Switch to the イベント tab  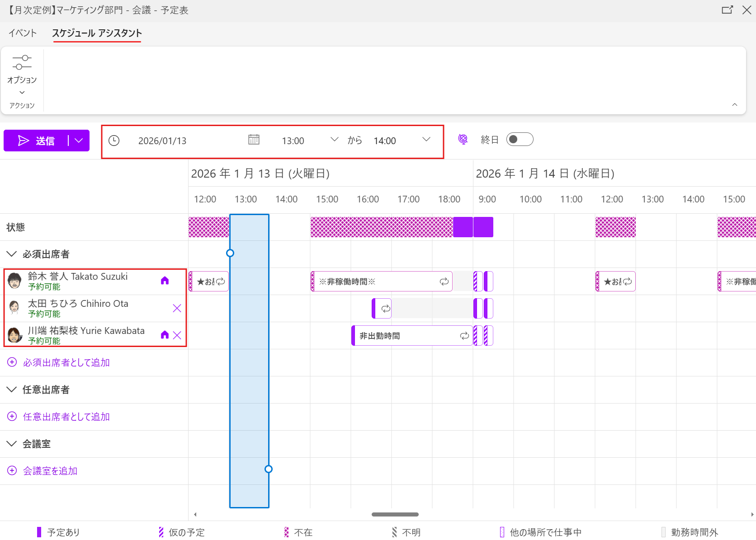point(23,33)
